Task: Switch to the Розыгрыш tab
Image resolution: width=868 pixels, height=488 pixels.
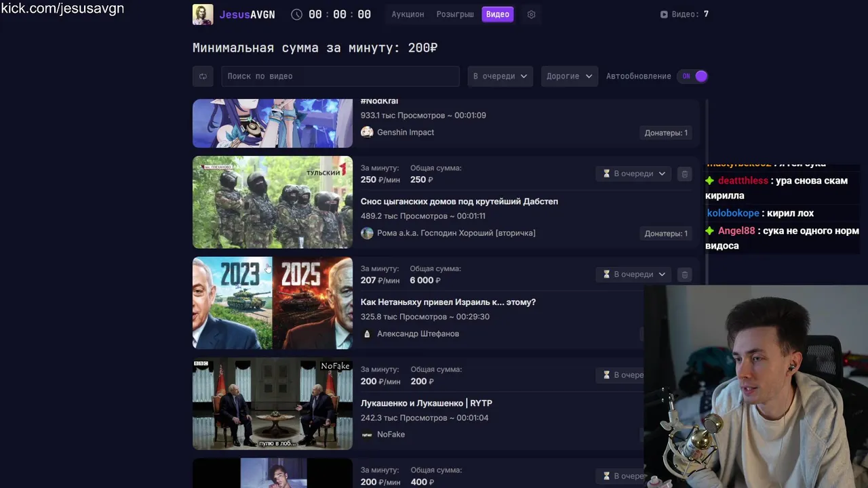Action: pyautogui.click(x=455, y=14)
